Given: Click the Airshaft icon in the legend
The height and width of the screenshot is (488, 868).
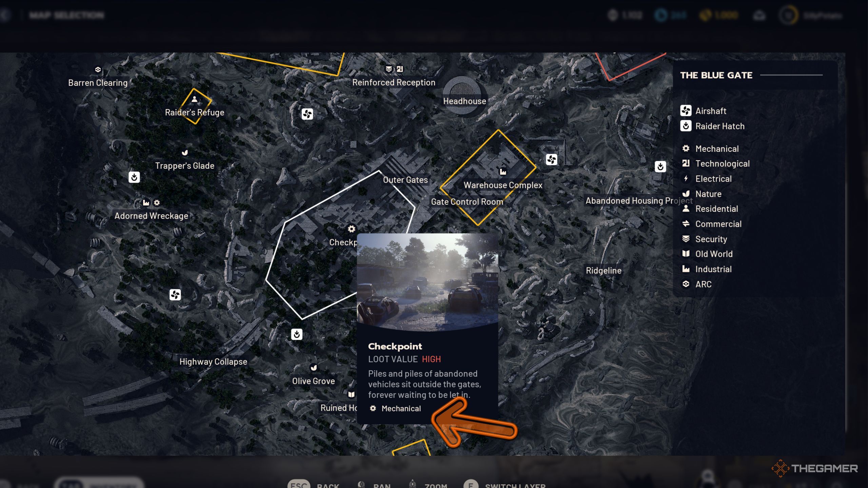Looking at the screenshot, I should [686, 110].
